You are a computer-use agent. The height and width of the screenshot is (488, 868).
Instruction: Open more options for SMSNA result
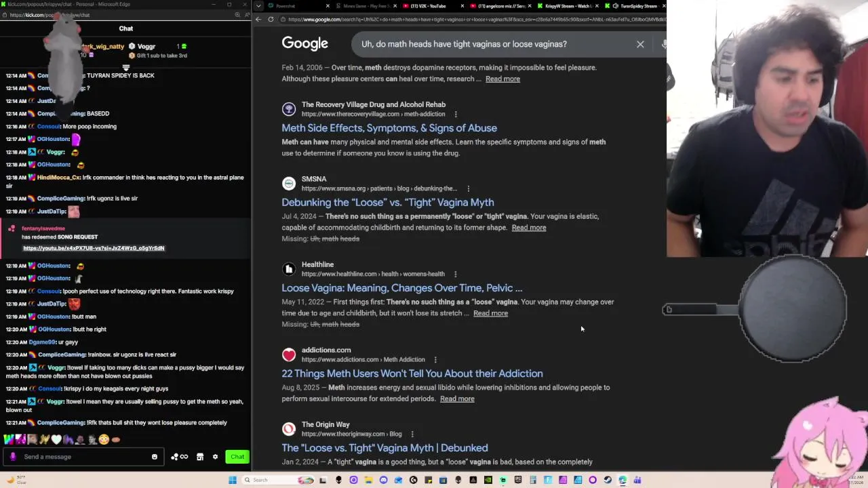pyautogui.click(x=468, y=188)
